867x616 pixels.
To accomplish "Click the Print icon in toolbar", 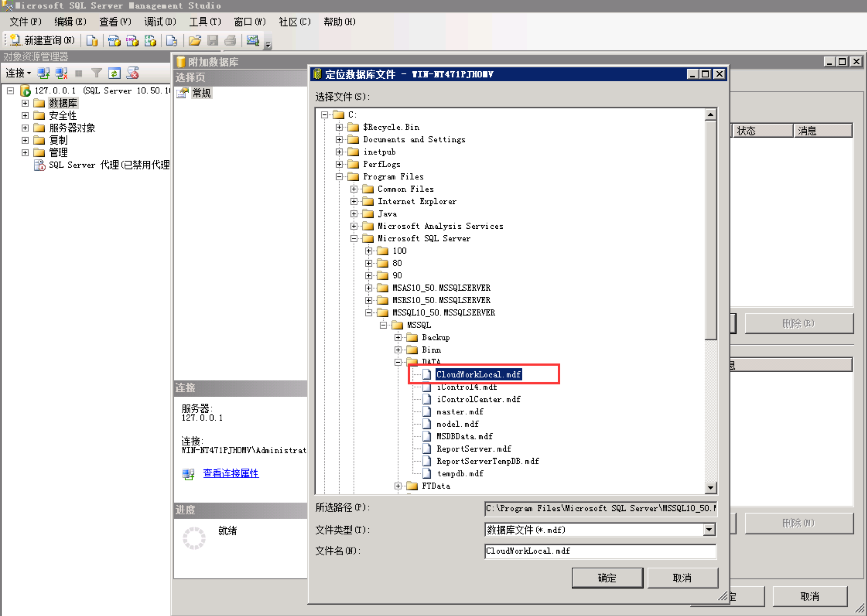I will point(230,40).
